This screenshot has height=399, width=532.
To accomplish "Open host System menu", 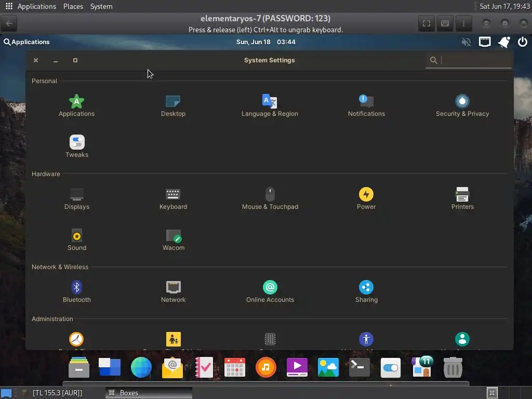I will click(x=101, y=6).
